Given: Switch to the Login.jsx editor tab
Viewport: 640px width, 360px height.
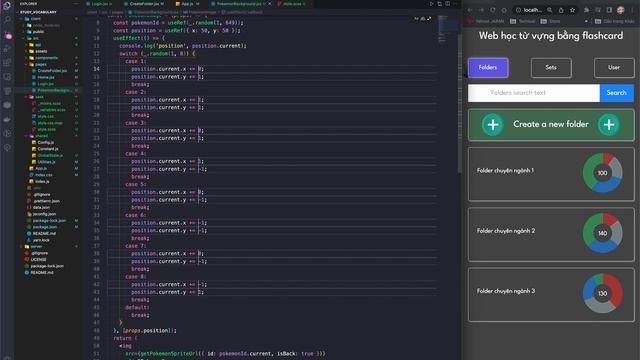Looking at the screenshot, I should click(100, 4).
